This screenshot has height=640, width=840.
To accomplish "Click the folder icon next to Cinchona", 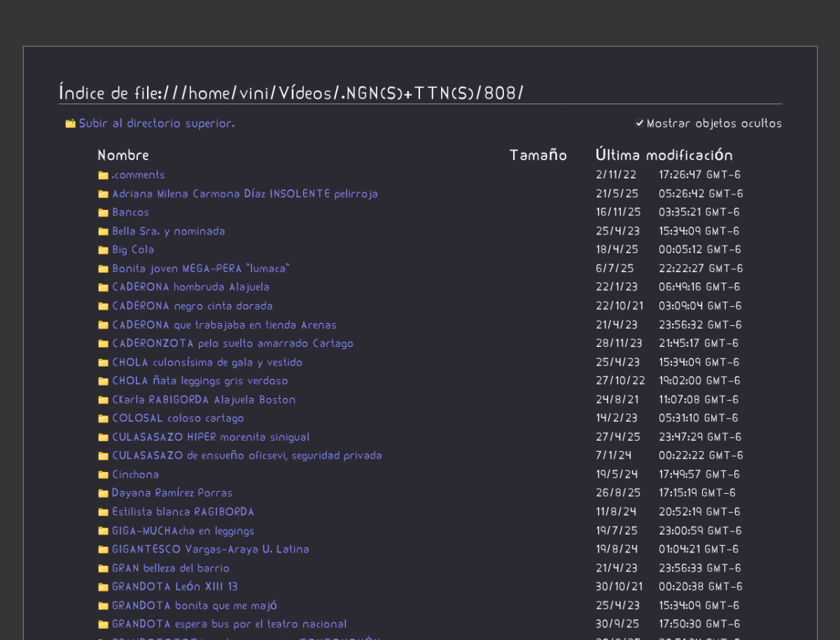I will click(x=103, y=474).
